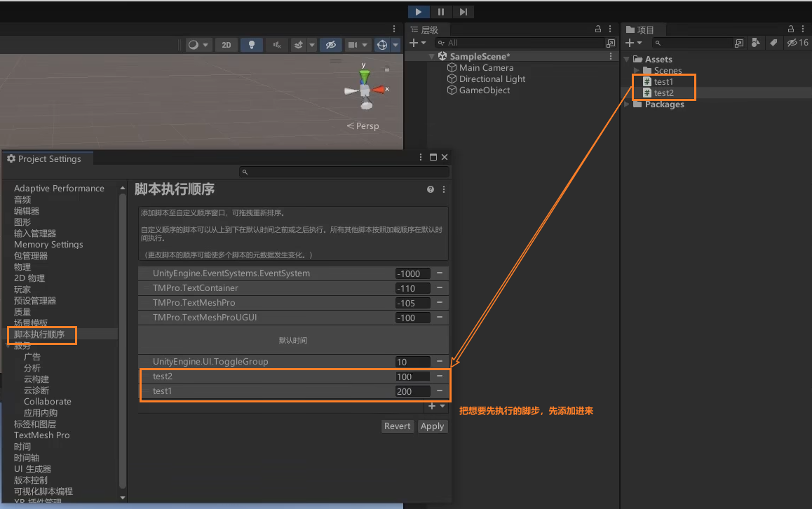Click the Apply button
The width and height of the screenshot is (812, 509).
coord(432,426)
